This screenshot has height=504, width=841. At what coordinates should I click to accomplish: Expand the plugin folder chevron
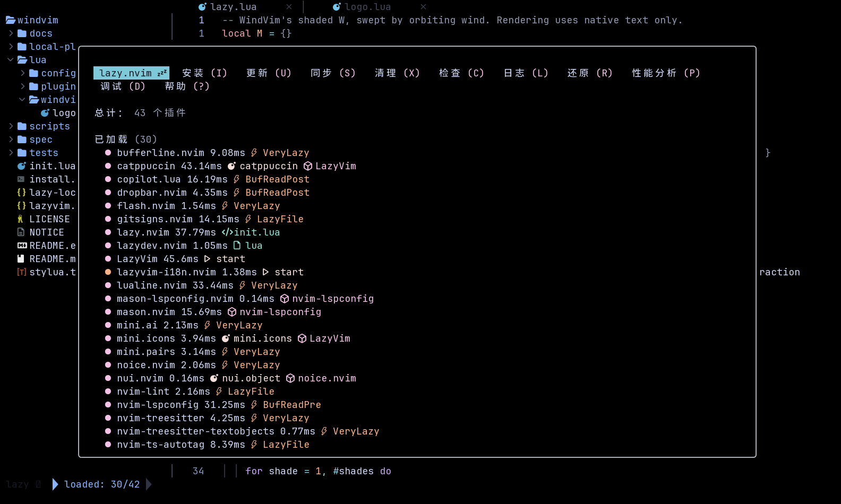[x=23, y=86]
